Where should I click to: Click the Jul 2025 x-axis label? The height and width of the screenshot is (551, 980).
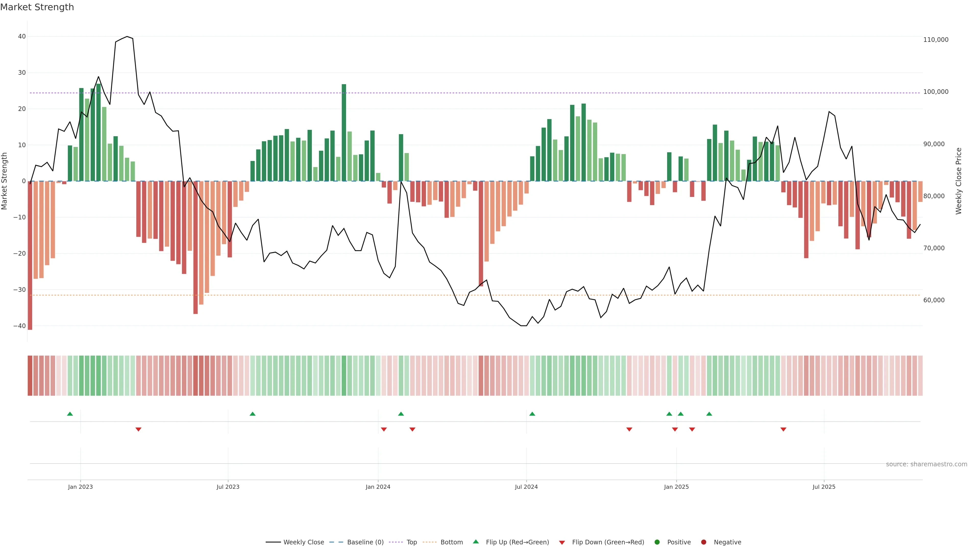coord(824,487)
